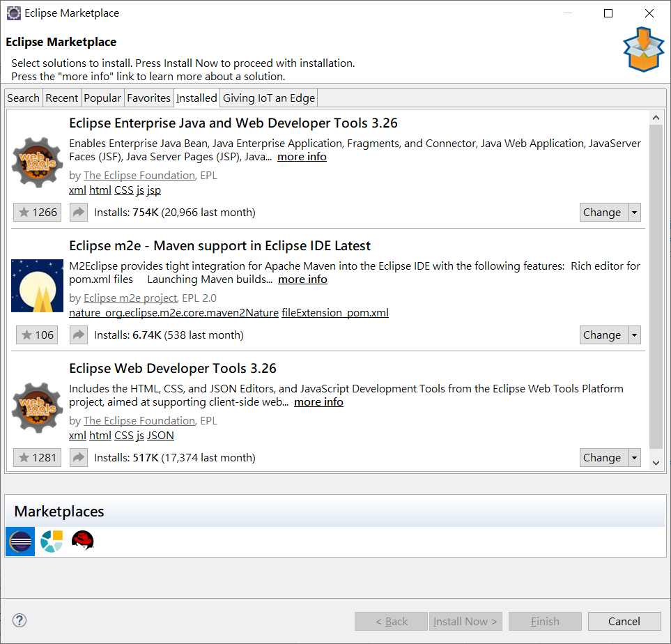Select the Eclipse marketplace icon
This screenshot has height=644, width=671.
[x=20, y=542]
